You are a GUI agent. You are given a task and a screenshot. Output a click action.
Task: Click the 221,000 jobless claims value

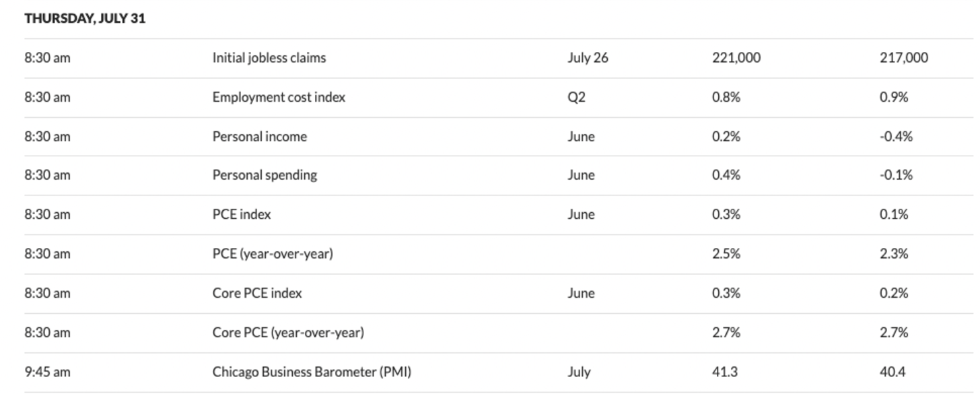click(736, 58)
